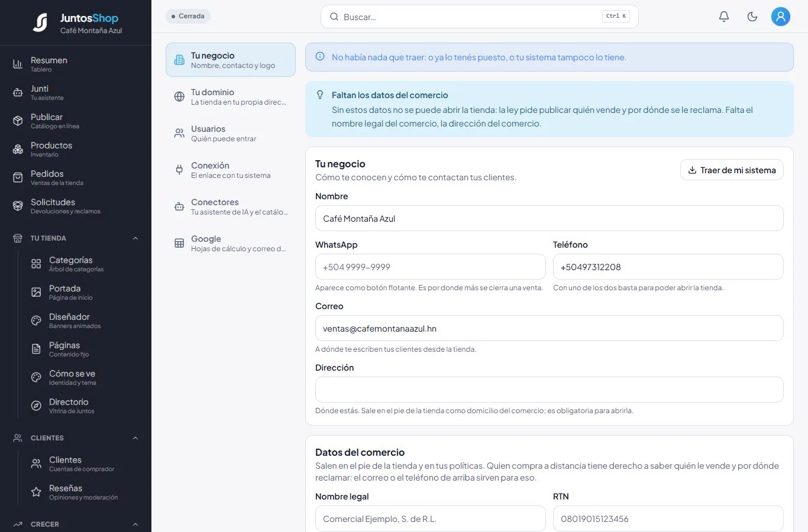Screen dimensions: 808x532
Task: Open the Conectores settings tab
Action: tap(231, 206)
